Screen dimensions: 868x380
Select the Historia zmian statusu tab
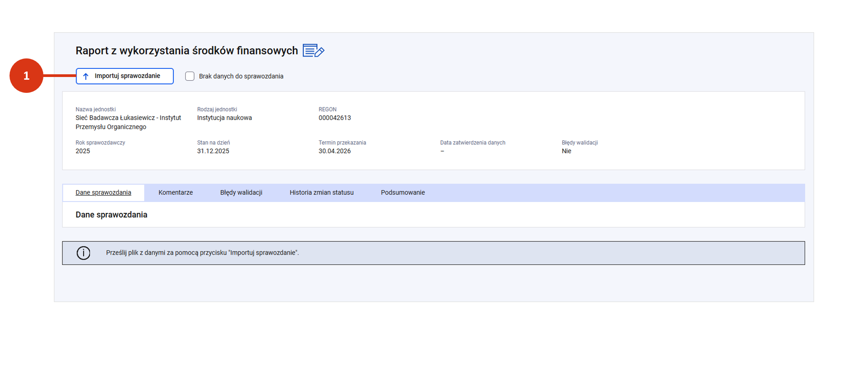321,193
